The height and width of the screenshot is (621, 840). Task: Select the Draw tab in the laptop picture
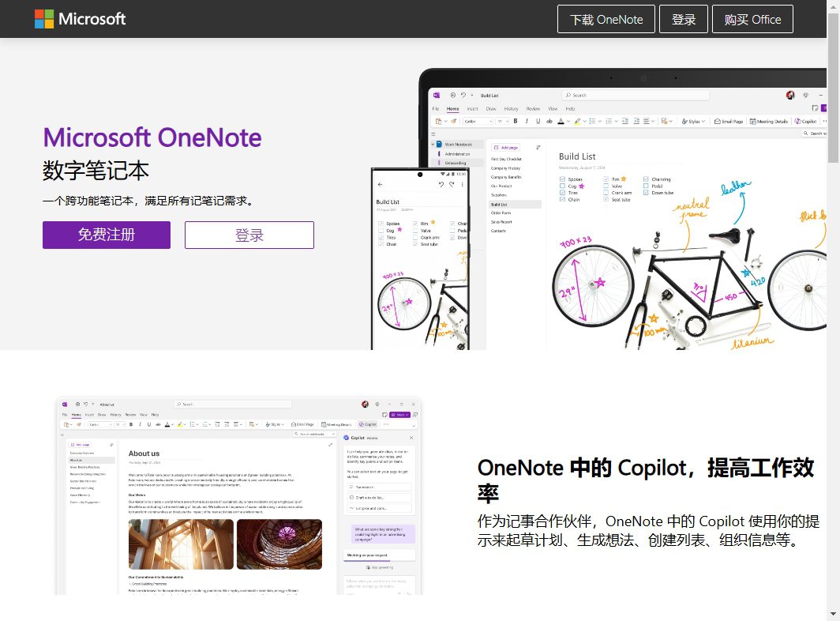pos(491,109)
